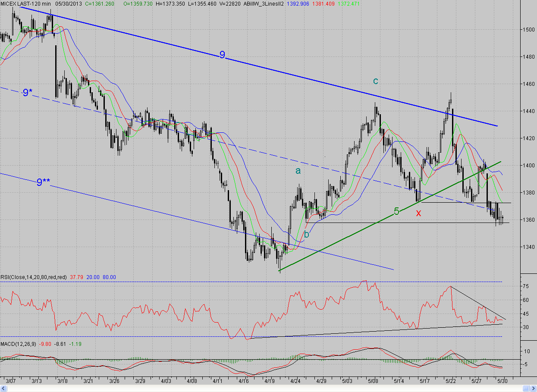537x392 pixels.
Task: Click the teal wave label b
Action: point(306,235)
